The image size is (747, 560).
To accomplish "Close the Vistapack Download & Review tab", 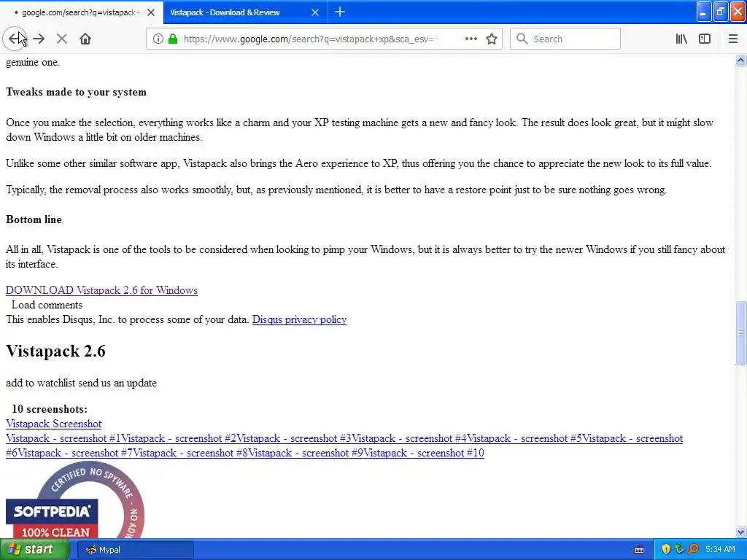I will click(x=315, y=12).
